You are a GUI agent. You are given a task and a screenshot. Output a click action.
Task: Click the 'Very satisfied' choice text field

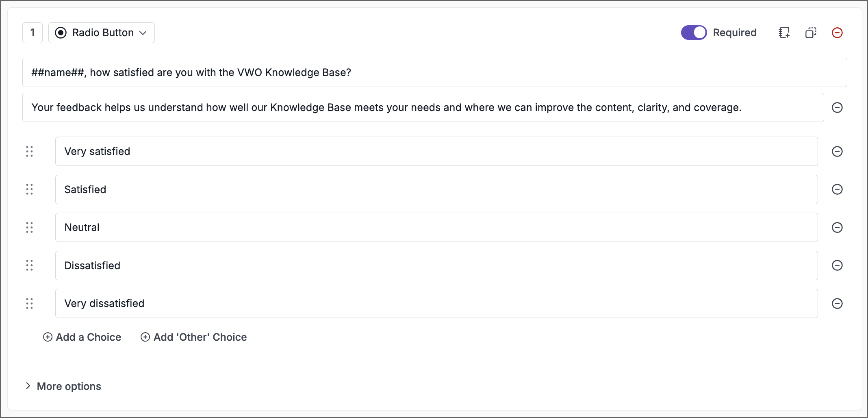pos(436,151)
